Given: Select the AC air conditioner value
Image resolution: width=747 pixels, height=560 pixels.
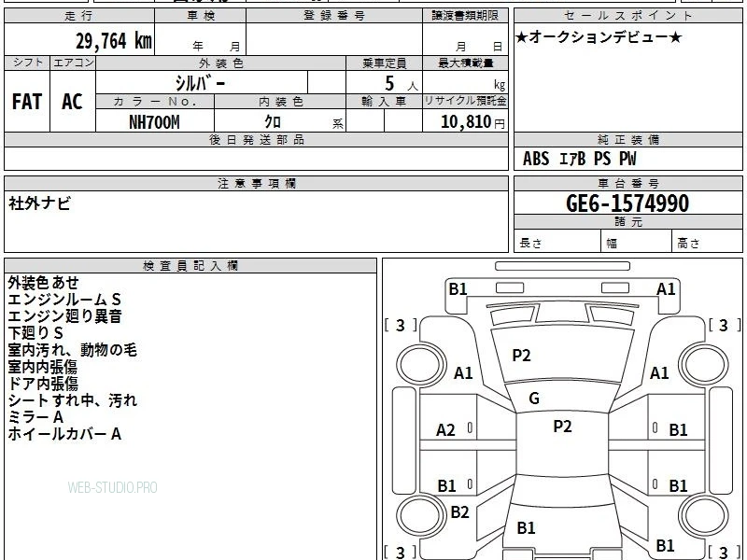Looking at the screenshot, I should [x=72, y=102].
